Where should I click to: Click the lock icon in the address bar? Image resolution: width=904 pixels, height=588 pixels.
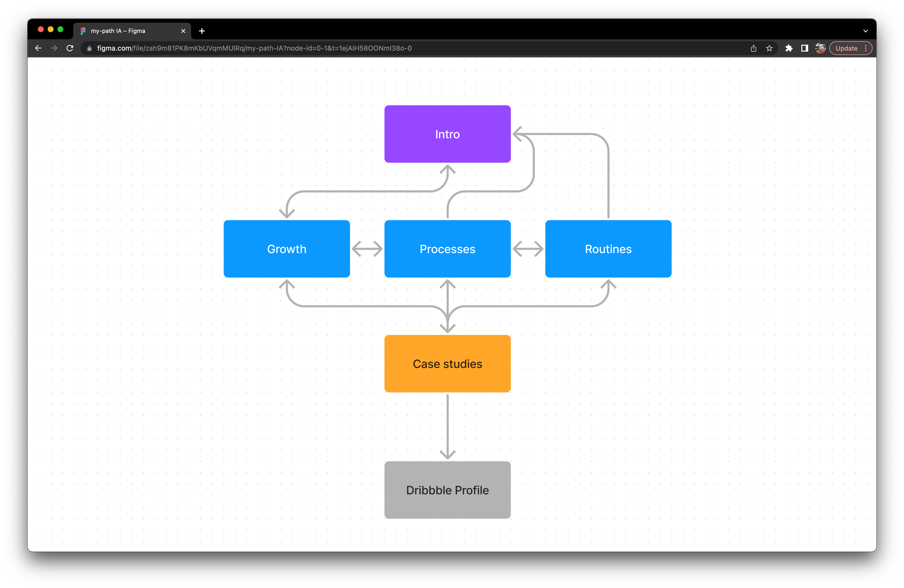(x=89, y=48)
